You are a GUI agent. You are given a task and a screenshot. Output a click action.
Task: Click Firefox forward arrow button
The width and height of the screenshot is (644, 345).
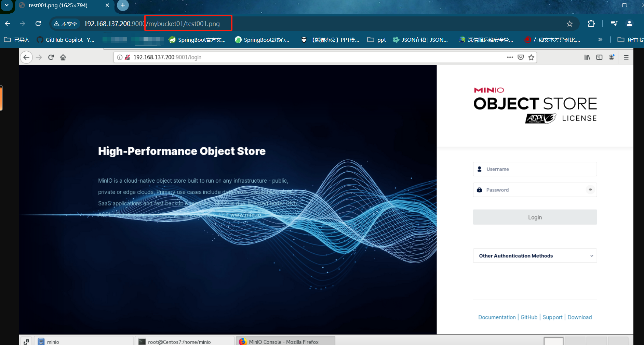[39, 57]
